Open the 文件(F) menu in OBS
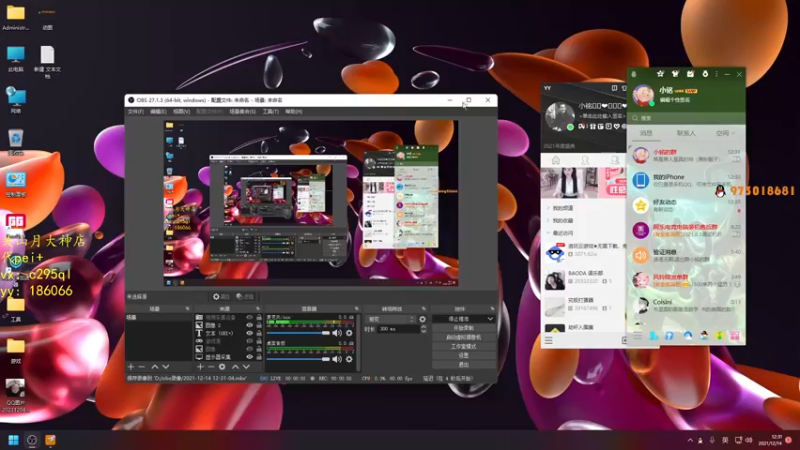Screen dimensions: 800x450 click(x=136, y=112)
